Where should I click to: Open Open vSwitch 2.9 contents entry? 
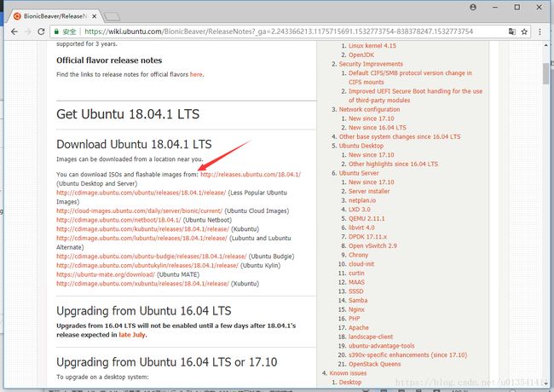click(x=372, y=246)
